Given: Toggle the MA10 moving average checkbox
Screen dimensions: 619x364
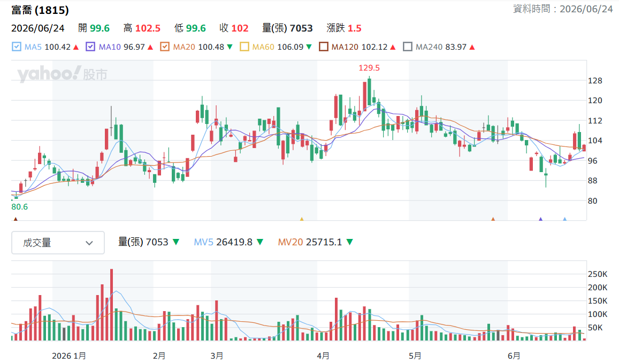Looking at the screenshot, I should pyautogui.click(x=90, y=47).
